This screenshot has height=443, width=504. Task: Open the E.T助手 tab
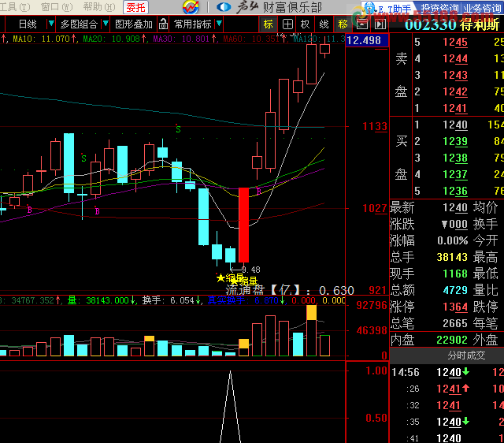pyautogui.click(x=388, y=9)
